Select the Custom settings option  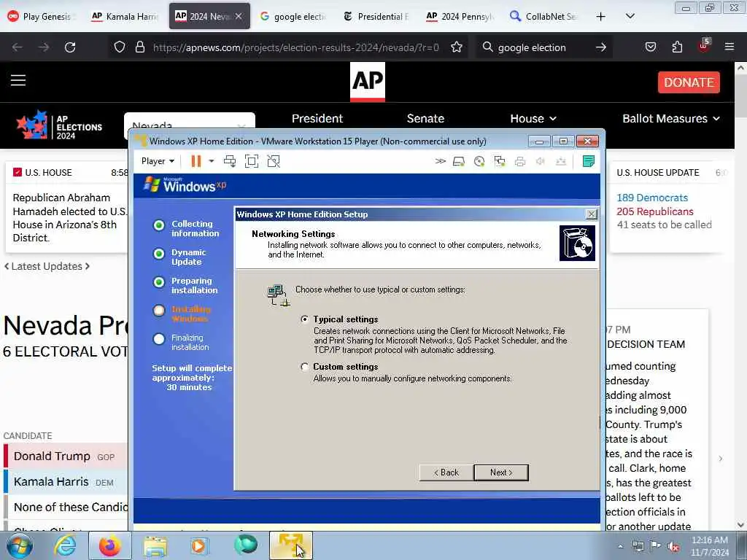(x=304, y=367)
